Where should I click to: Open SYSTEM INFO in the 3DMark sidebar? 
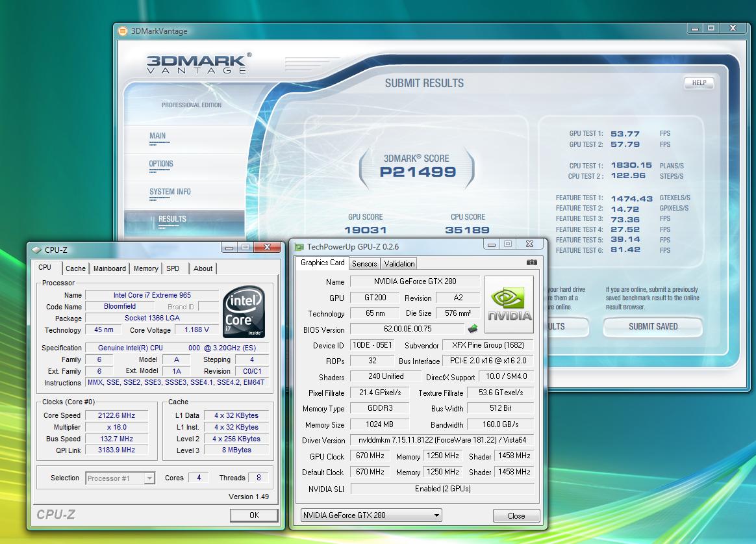(x=170, y=192)
